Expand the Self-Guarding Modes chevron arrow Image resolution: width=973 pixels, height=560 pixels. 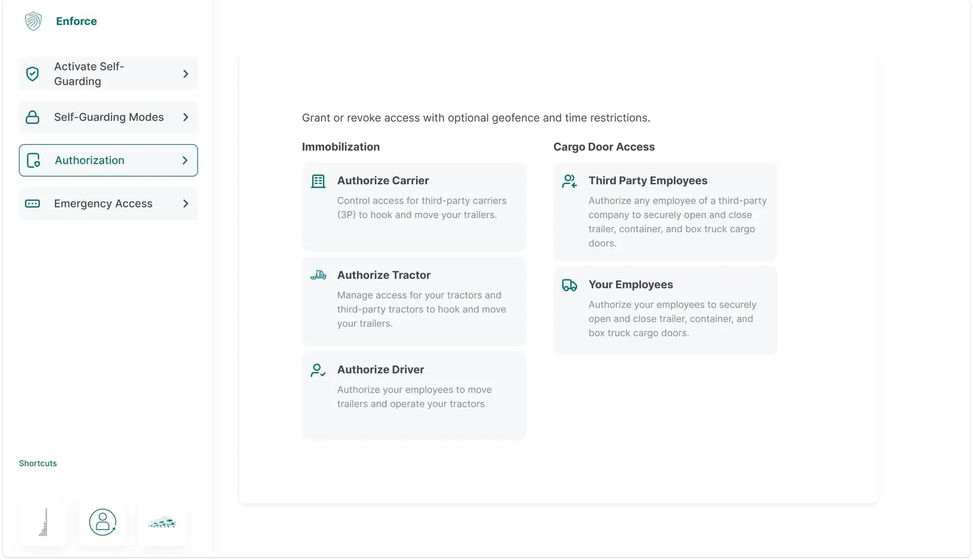click(x=185, y=117)
